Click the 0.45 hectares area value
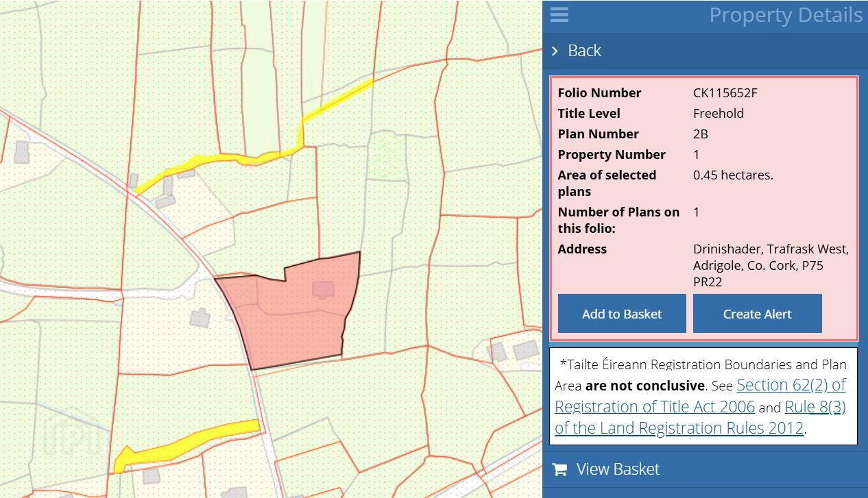This screenshot has width=868, height=498. 733,175
